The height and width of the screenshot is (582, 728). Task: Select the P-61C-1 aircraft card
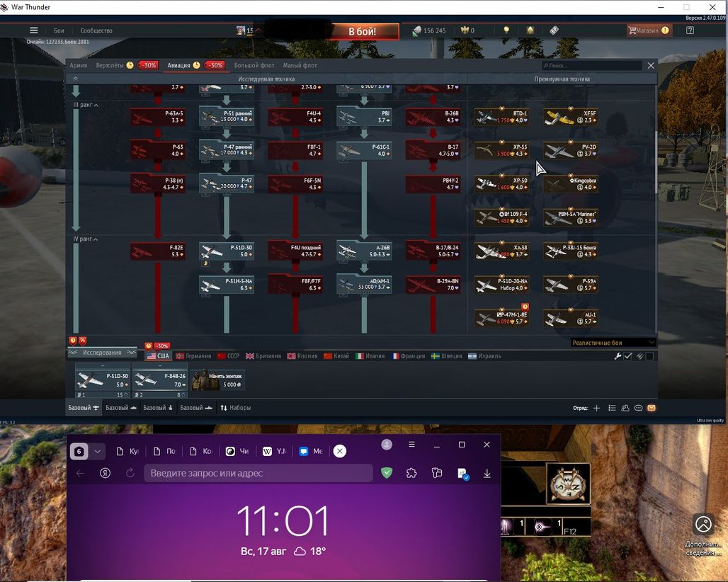[364, 149]
